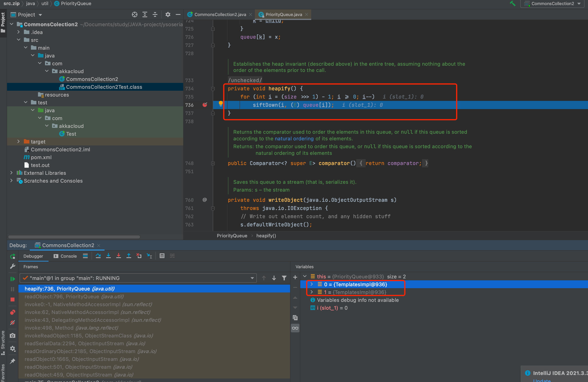Screen dimensions: 588x382
Task: Click the 'natural ordering' doc link
Action: pyautogui.click(x=294, y=139)
